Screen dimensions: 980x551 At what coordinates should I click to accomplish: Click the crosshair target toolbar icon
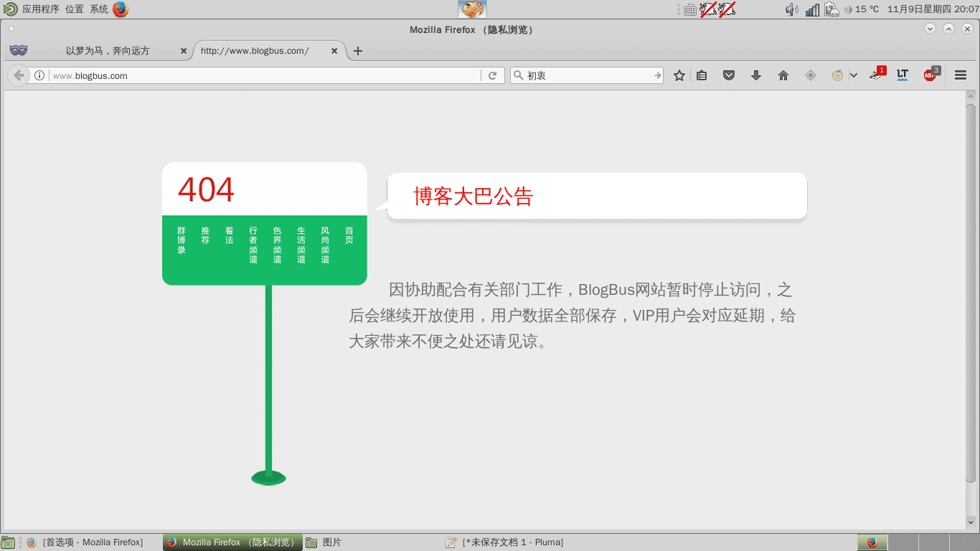[811, 75]
